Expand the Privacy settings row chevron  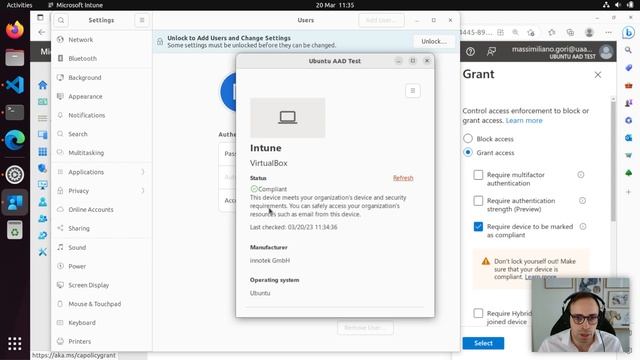(x=142, y=191)
